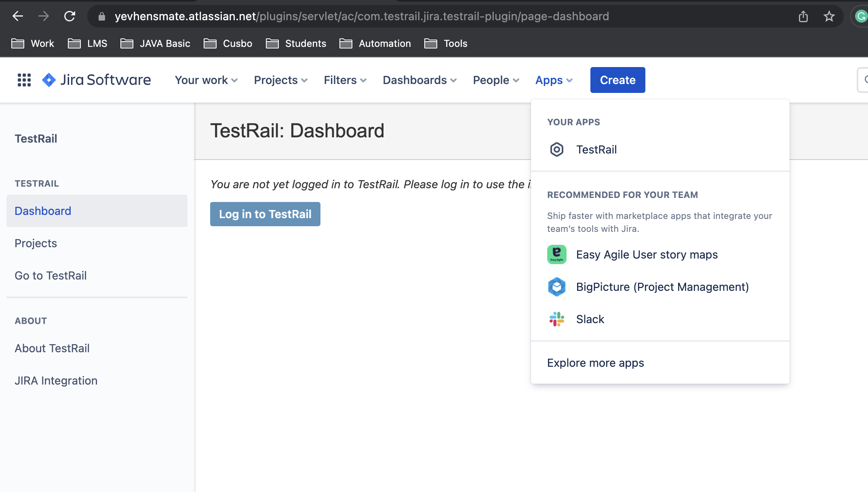Viewport: 868px width, 492px height.
Task: Click the Easy Agile app icon
Action: click(557, 254)
